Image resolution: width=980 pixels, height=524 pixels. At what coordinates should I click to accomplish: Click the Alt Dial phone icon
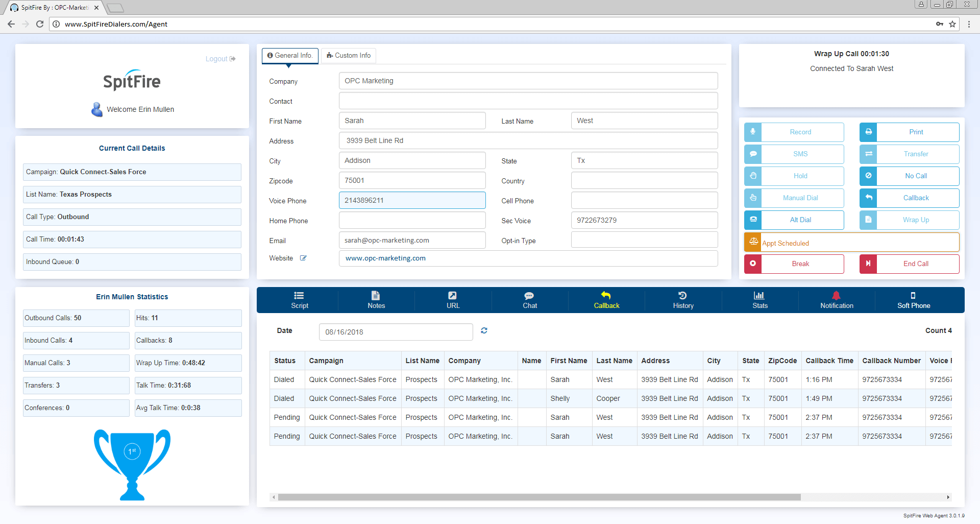(x=753, y=220)
